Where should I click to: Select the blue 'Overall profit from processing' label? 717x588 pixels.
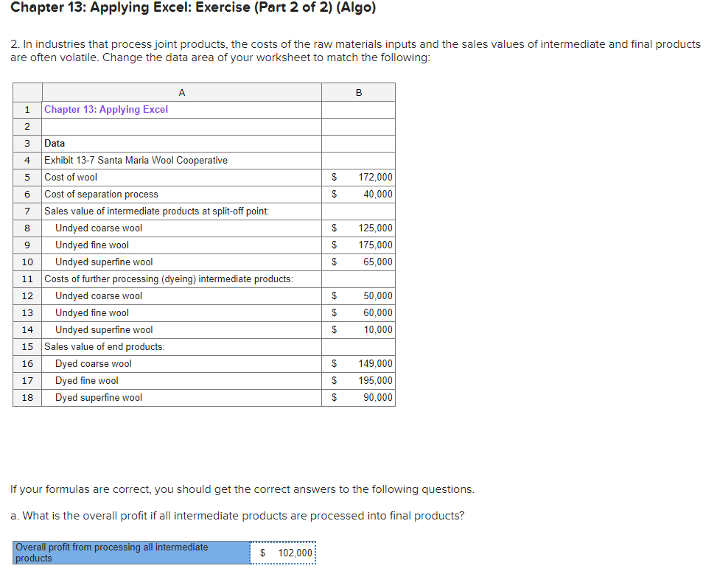(130, 552)
